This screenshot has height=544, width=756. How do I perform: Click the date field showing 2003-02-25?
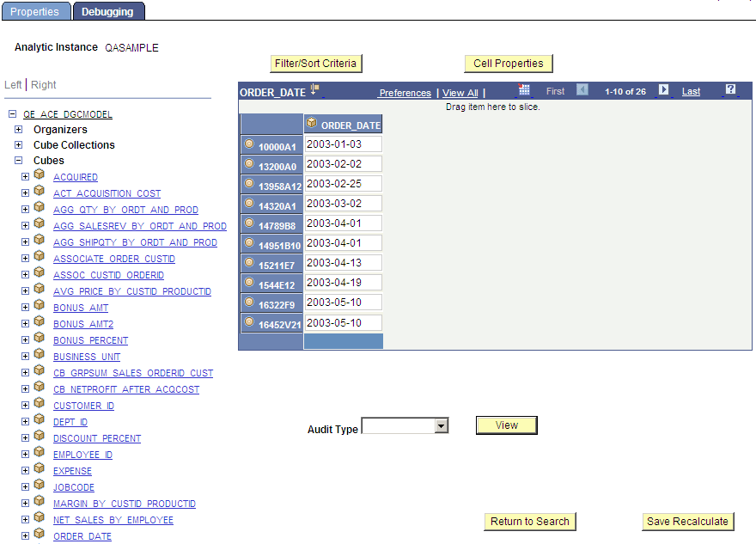pyautogui.click(x=343, y=183)
